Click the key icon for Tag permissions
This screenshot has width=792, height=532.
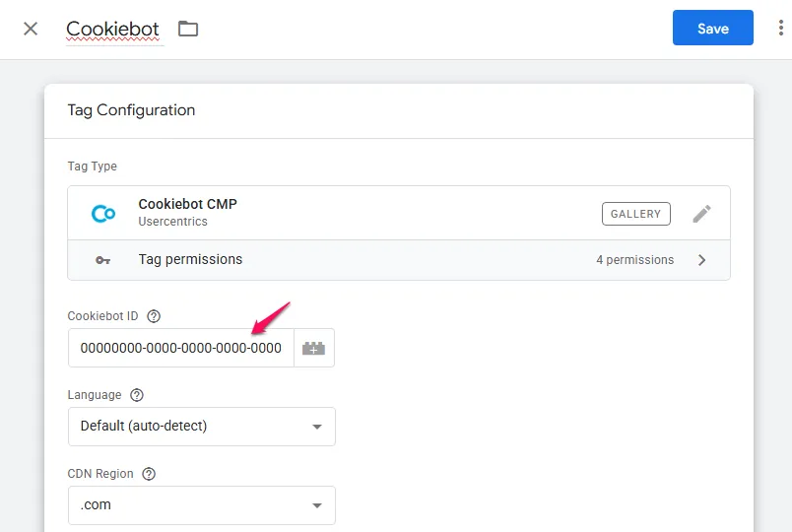pyautogui.click(x=102, y=260)
